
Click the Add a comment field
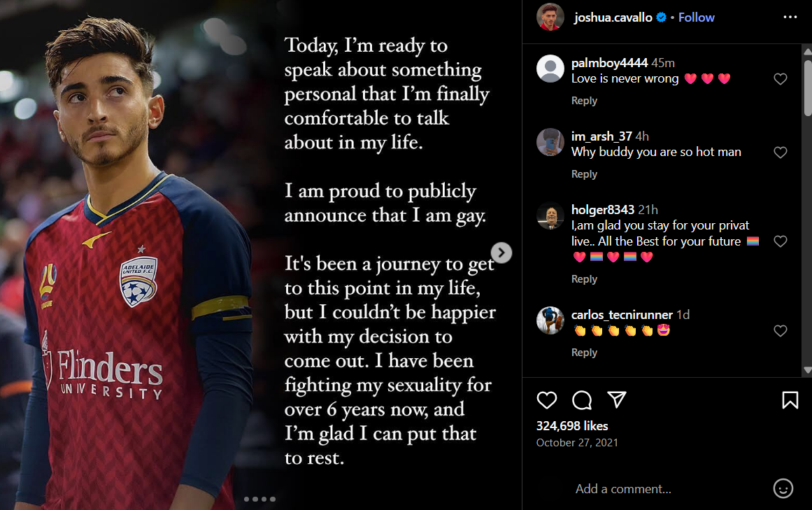(x=668, y=489)
